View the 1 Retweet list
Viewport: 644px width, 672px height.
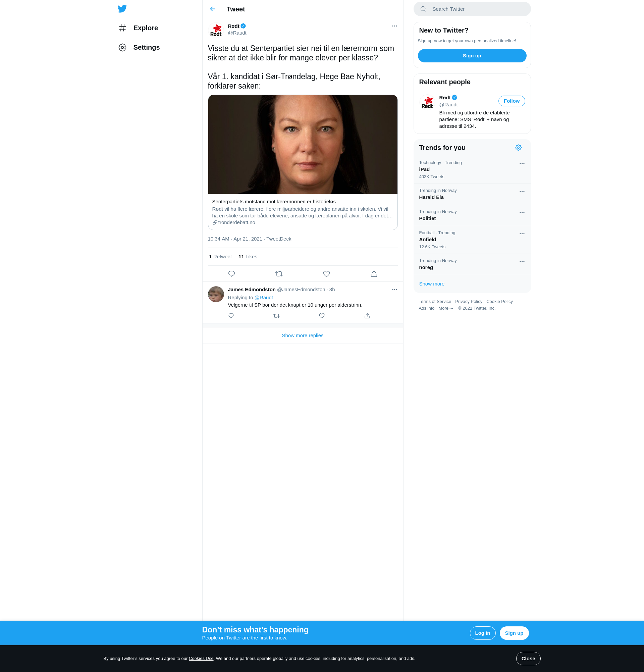click(220, 257)
